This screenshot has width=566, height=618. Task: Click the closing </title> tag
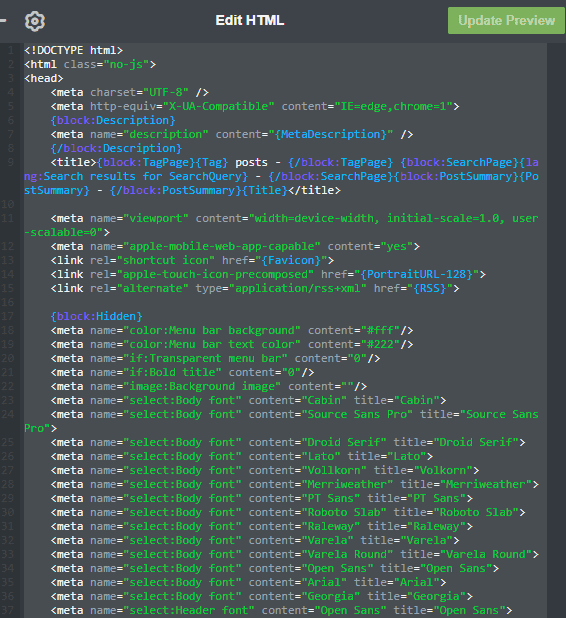pyautogui.click(x=314, y=190)
